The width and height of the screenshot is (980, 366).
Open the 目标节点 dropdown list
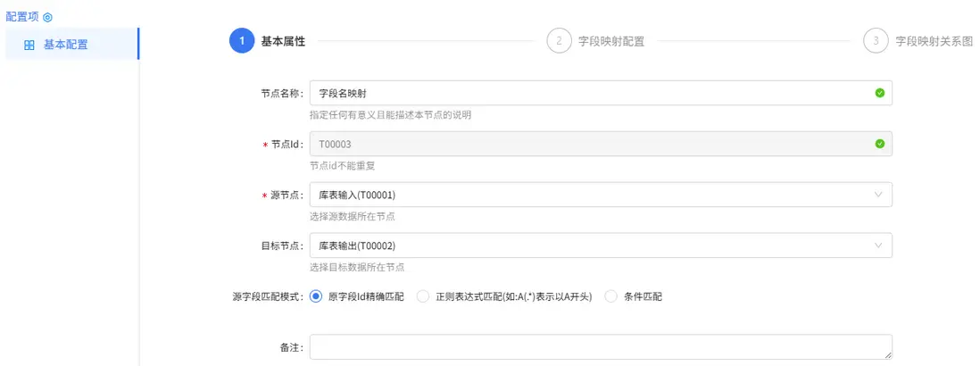click(589, 245)
